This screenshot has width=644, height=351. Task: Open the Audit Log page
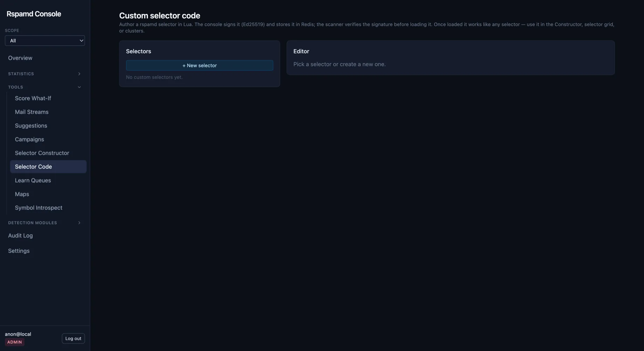(x=20, y=236)
